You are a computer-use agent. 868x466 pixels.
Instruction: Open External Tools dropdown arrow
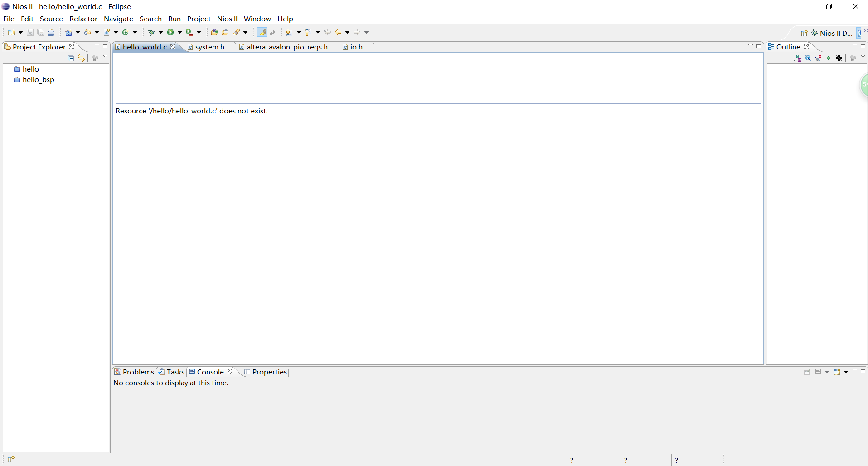199,32
